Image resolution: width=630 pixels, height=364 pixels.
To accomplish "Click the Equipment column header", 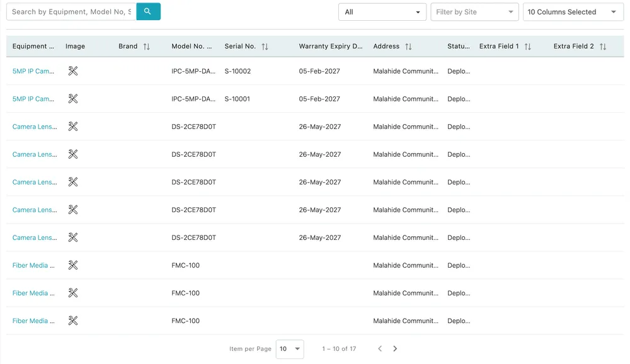I will pyautogui.click(x=33, y=46).
